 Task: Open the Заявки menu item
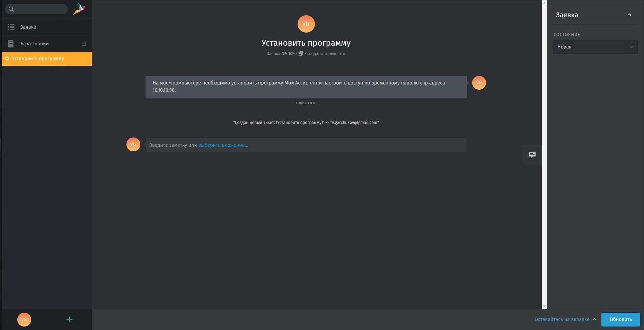coord(28,27)
